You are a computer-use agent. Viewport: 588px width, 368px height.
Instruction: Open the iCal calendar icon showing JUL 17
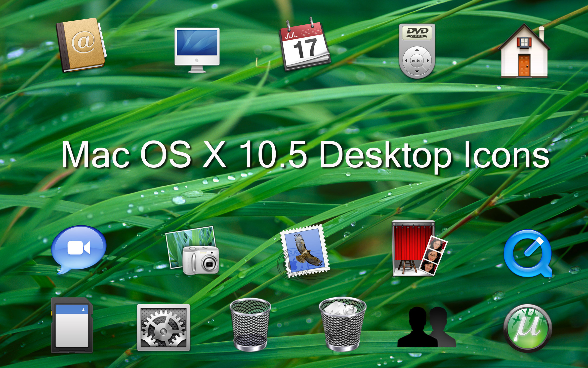coord(305,44)
